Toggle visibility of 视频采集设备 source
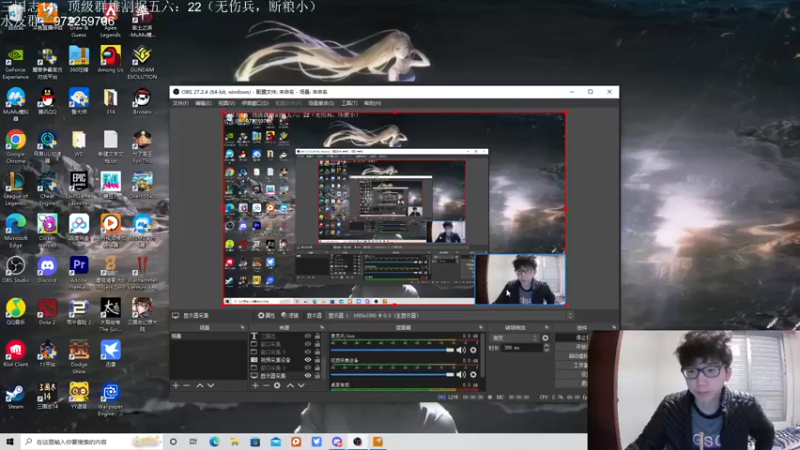Screen dimensions: 800x450 [308, 360]
